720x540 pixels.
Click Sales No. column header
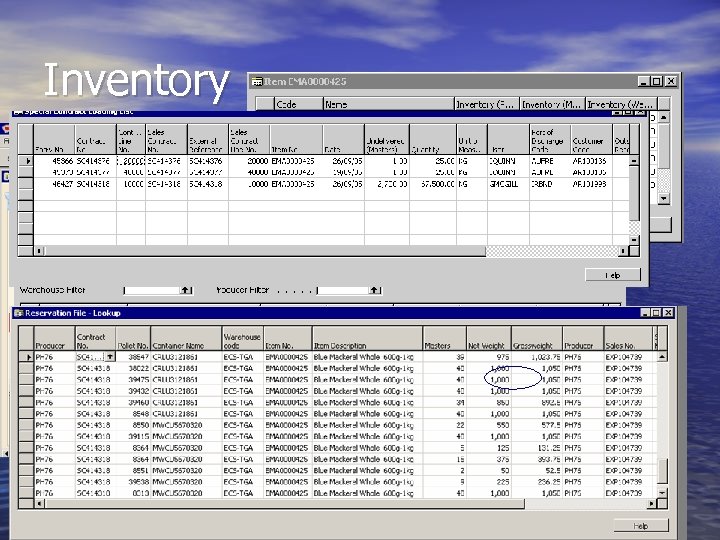coord(629,339)
